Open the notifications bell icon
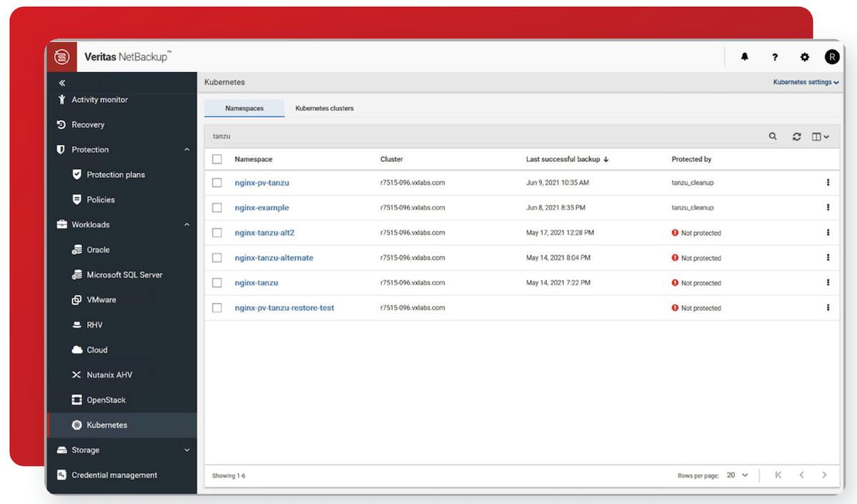This screenshot has height=504, width=857. pos(745,57)
